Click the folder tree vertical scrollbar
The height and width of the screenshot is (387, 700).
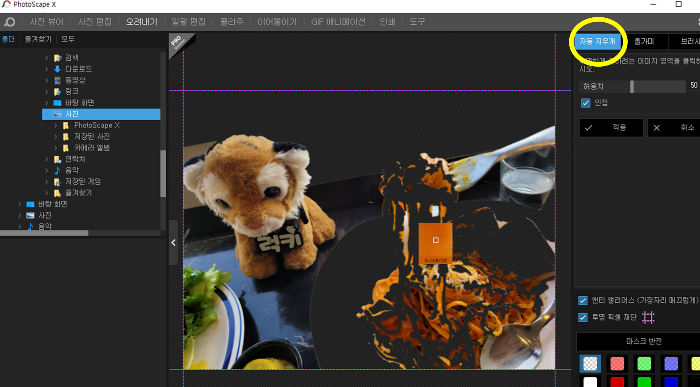(x=163, y=173)
